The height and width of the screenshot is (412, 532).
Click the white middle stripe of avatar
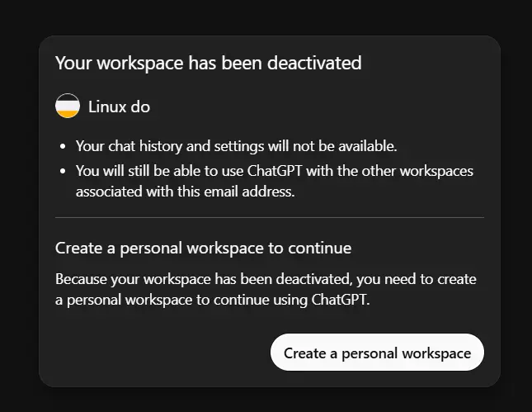pos(68,106)
